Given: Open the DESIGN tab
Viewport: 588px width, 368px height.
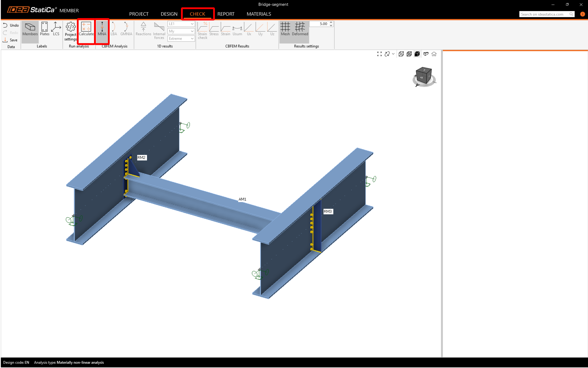Looking at the screenshot, I should tap(169, 14).
